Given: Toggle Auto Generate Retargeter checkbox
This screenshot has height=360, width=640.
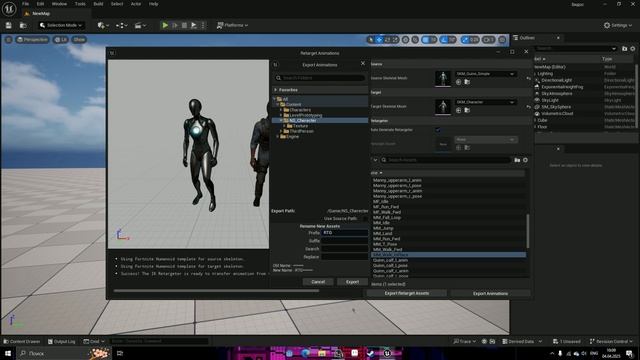Looking at the screenshot, I should pos(438,130).
